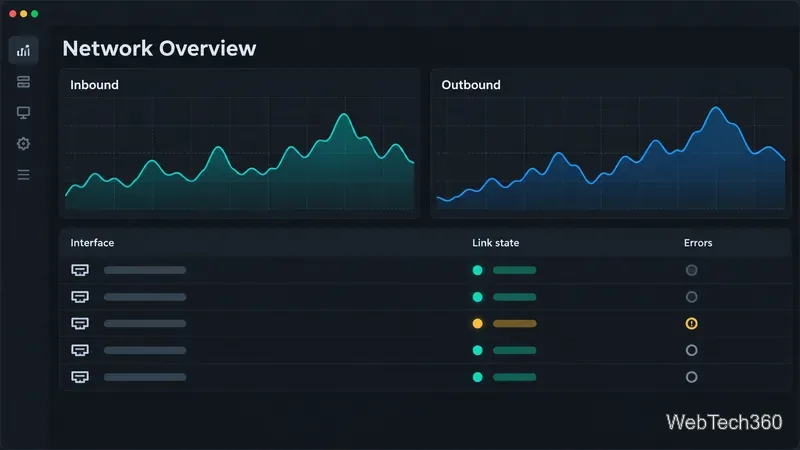Click the orange error warning icon
This screenshot has width=800, height=450.
click(x=691, y=323)
